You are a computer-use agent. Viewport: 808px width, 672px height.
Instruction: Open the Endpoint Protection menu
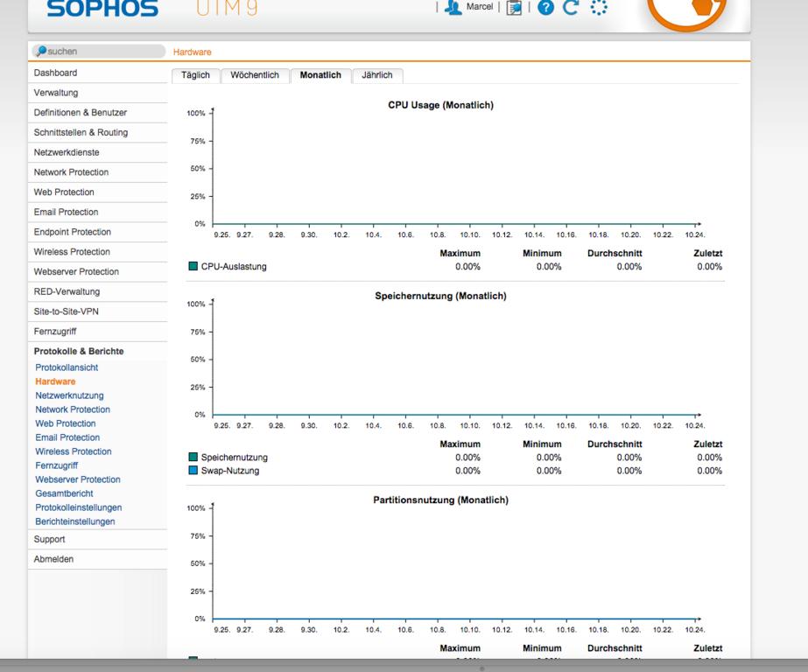[x=98, y=232]
